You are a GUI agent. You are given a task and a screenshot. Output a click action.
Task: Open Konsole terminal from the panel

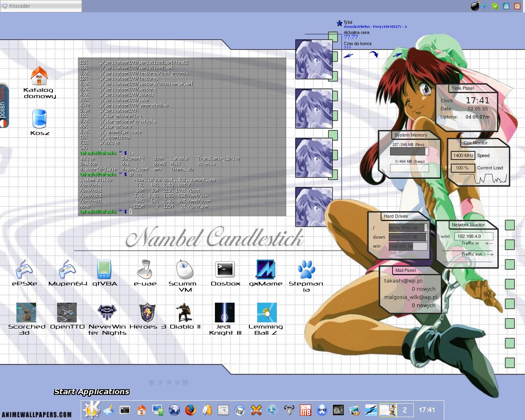(x=125, y=410)
